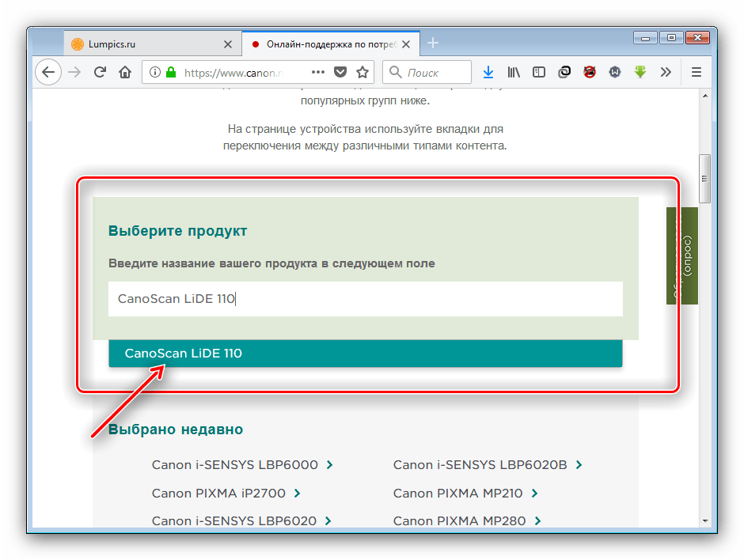Click the Выбрано недавно heading
Viewport: 744px width, 560px height.
[176, 429]
